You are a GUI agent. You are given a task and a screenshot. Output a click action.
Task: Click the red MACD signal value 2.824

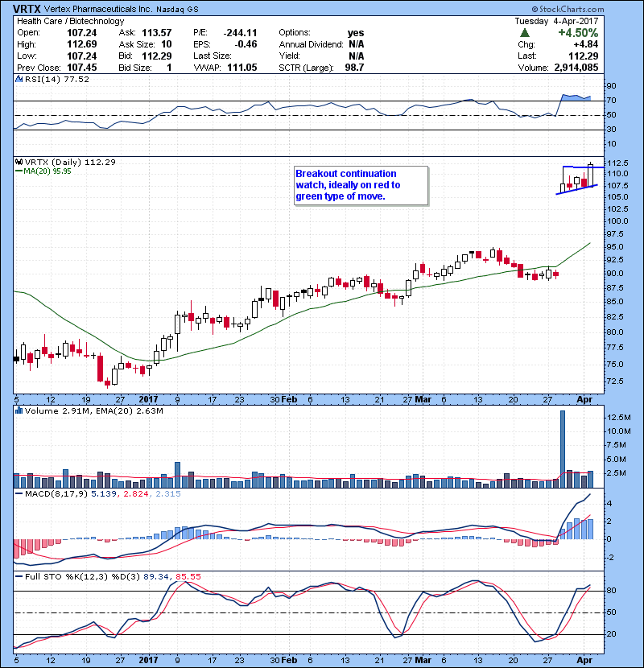pyautogui.click(x=136, y=494)
